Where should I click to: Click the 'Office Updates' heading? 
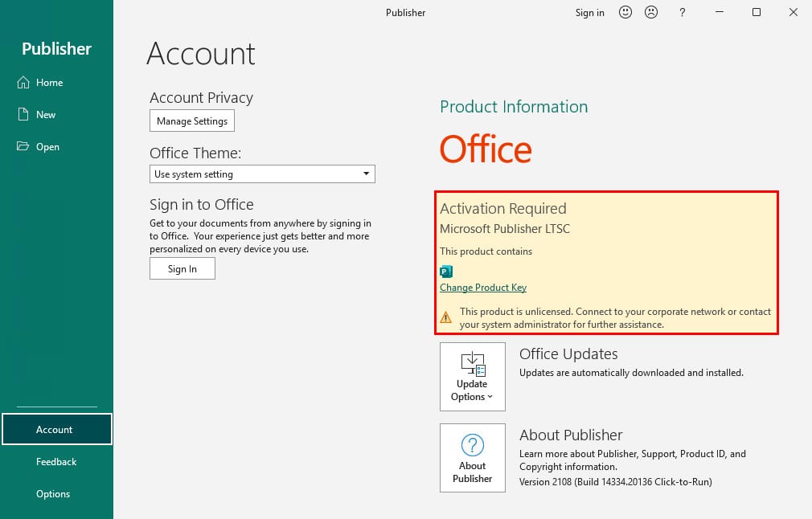pyautogui.click(x=568, y=354)
